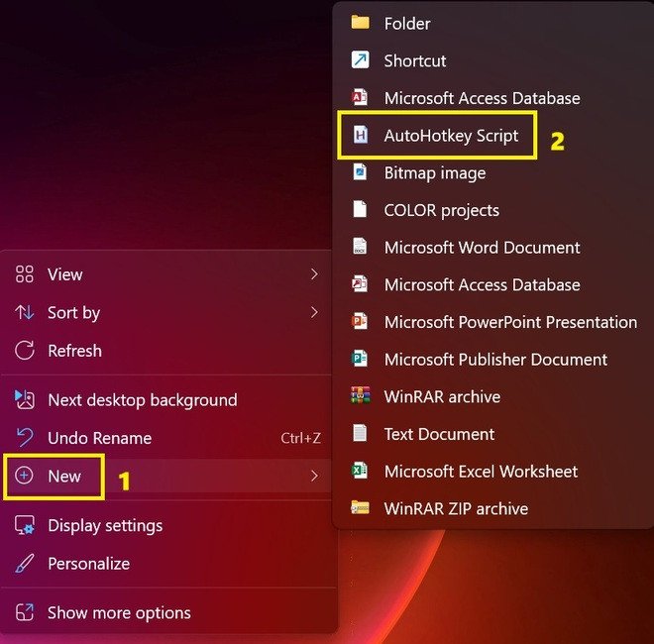Create a new Shortcut

[x=492, y=60]
